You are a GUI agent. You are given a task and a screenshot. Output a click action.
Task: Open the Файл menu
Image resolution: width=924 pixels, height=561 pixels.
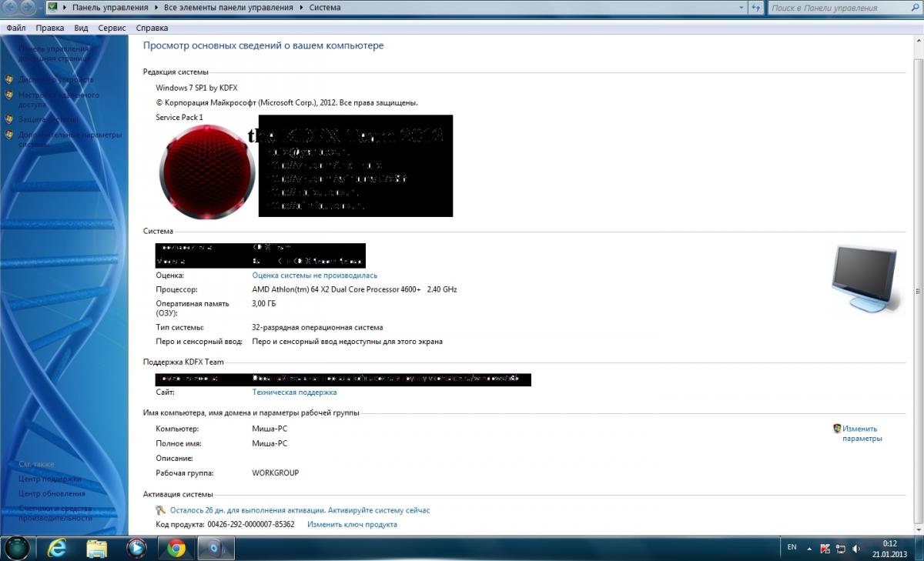point(15,28)
